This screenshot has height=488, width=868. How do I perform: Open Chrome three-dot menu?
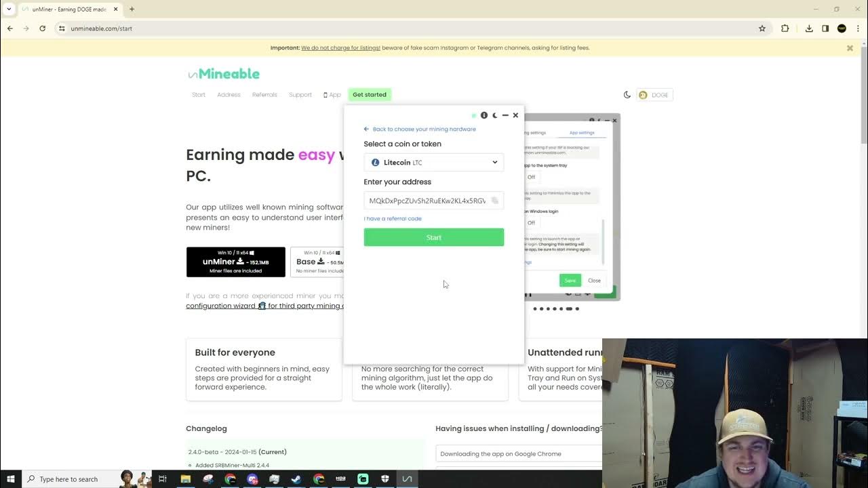point(859,28)
